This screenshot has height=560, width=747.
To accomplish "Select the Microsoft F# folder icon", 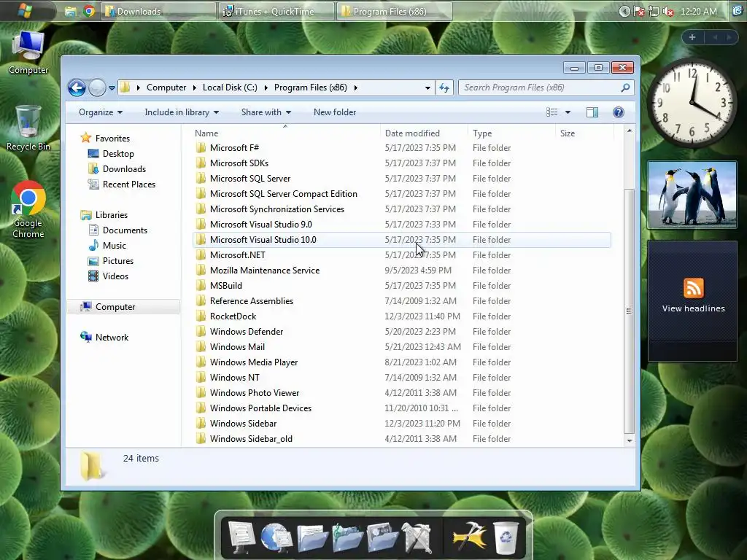I will pos(201,147).
